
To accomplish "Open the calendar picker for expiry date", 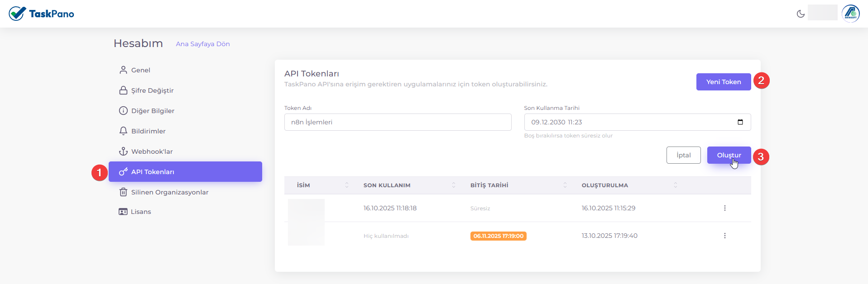I will [740, 122].
